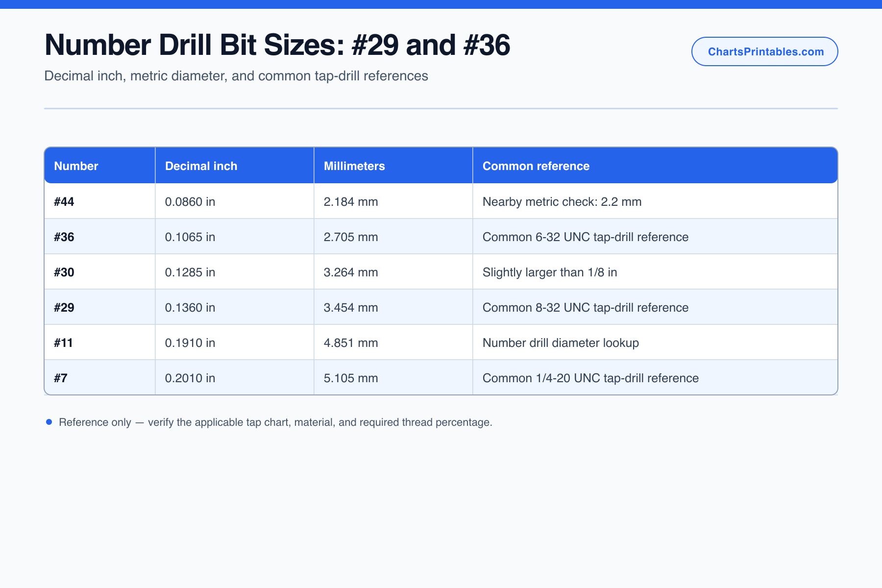Click 'Number drill diameter lookup'

(561, 343)
